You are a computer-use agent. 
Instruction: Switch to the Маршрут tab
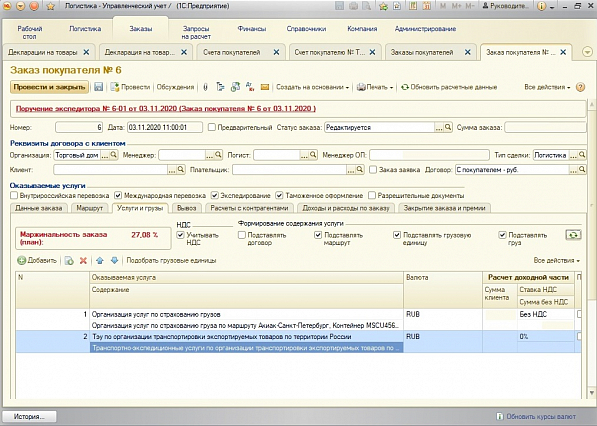click(x=90, y=208)
